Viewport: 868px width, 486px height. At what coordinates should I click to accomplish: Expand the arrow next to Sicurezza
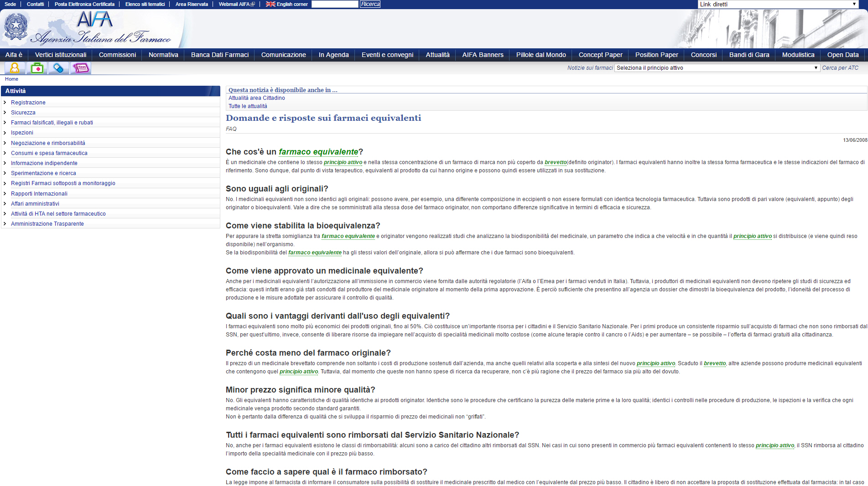5,113
